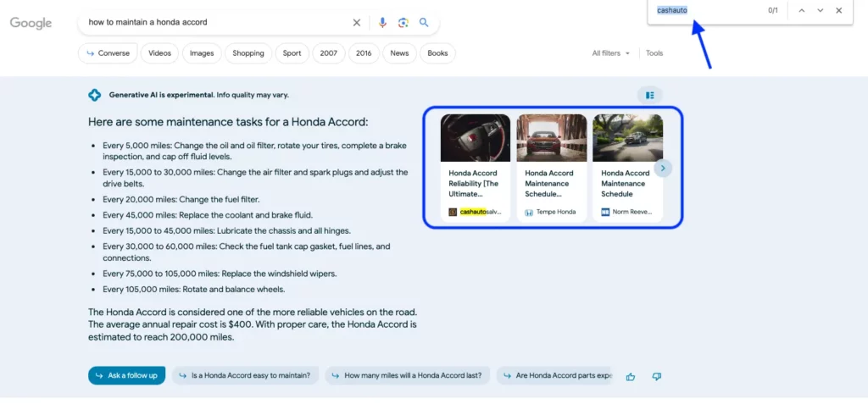This screenshot has height=415, width=868.
Task: Show next source cards in carousel
Action: click(664, 168)
